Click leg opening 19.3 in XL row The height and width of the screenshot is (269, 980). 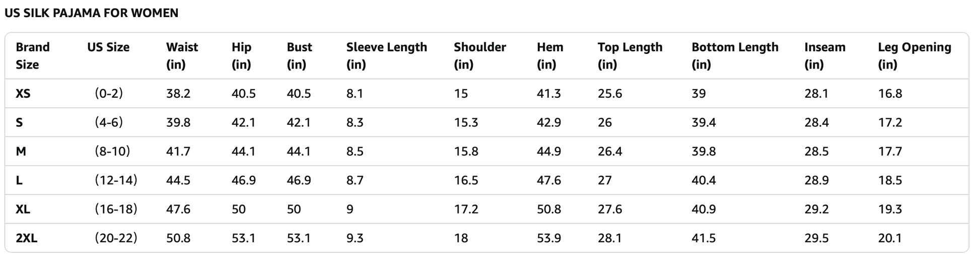(x=890, y=209)
